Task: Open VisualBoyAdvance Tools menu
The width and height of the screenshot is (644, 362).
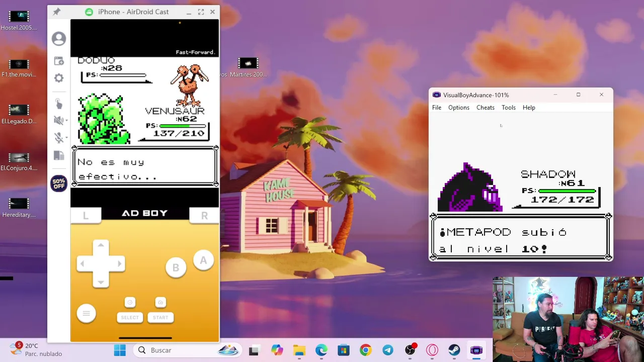Action: coord(509,108)
